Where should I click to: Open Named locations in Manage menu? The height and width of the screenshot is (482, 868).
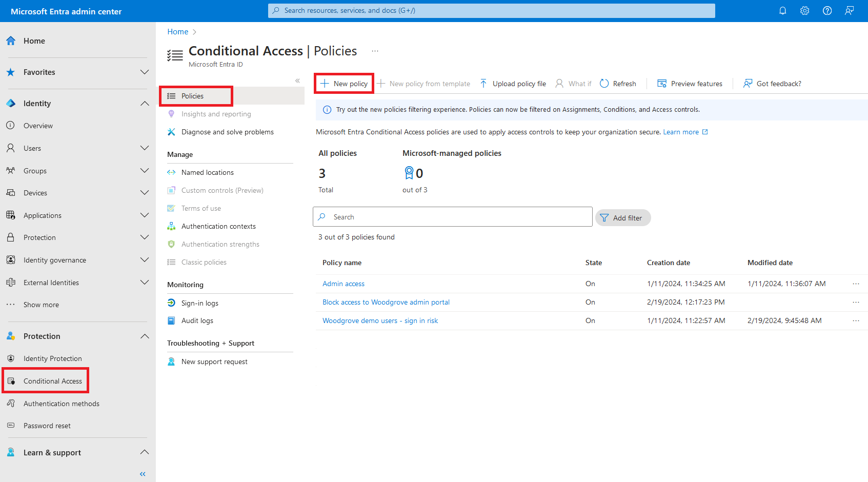tap(207, 172)
